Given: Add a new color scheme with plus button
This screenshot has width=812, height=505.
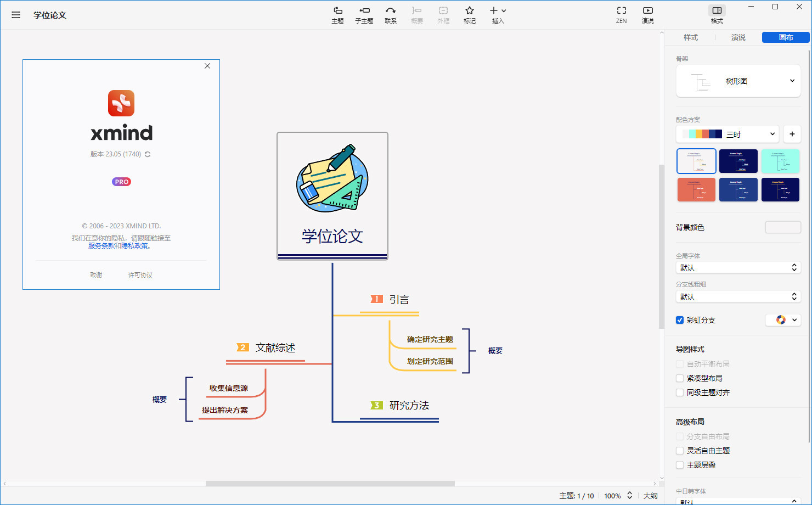Looking at the screenshot, I should pos(792,134).
